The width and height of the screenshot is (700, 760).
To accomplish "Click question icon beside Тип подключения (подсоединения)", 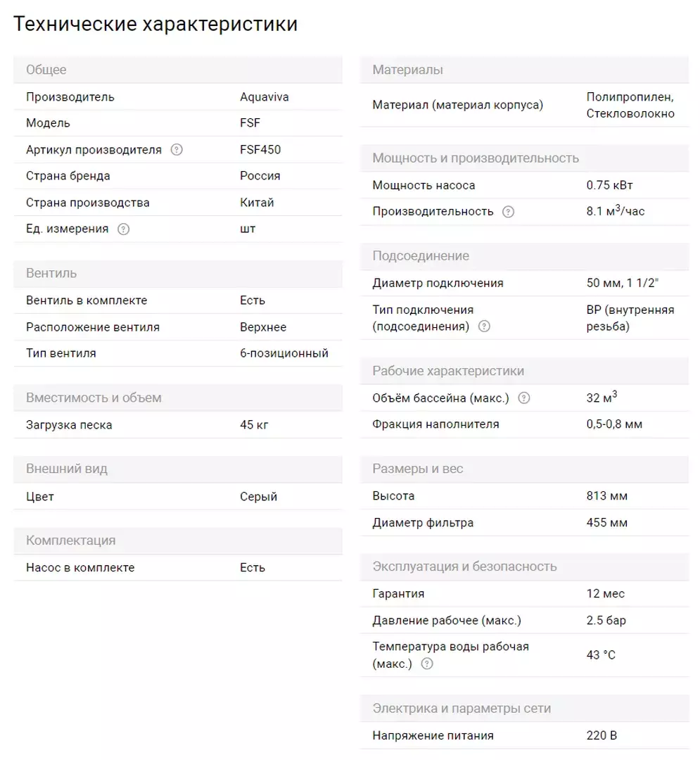I will 485,327.
